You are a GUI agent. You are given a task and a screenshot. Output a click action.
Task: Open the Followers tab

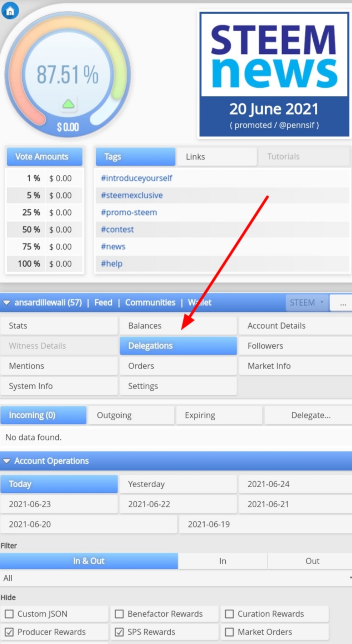(x=295, y=346)
